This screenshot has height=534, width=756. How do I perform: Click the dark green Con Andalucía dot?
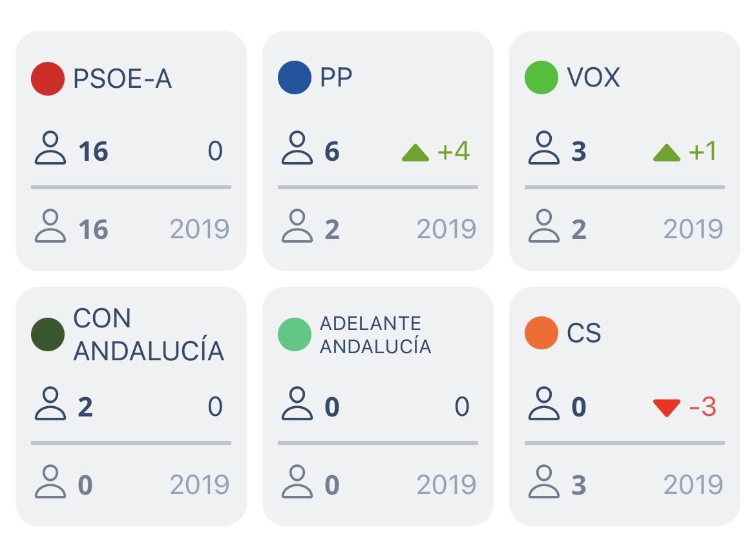pos(48,334)
